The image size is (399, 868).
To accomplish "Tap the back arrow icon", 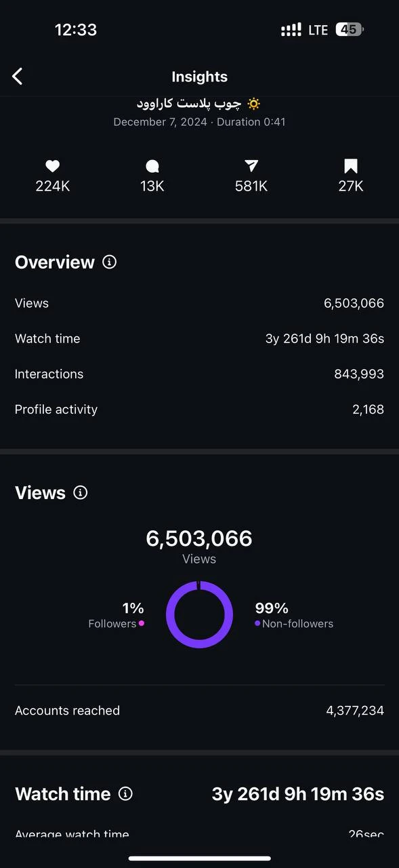I will (18, 77).
